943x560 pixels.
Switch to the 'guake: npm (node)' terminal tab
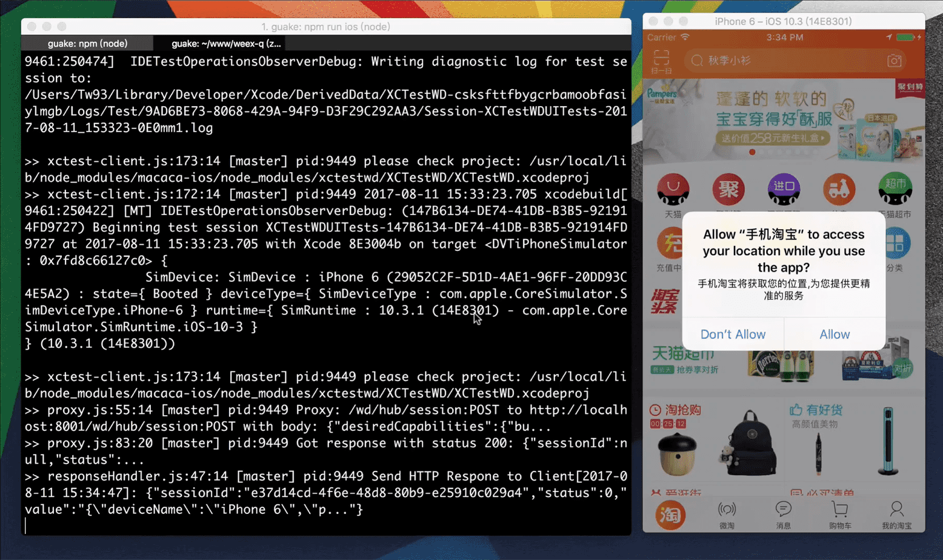coord(87,44)
